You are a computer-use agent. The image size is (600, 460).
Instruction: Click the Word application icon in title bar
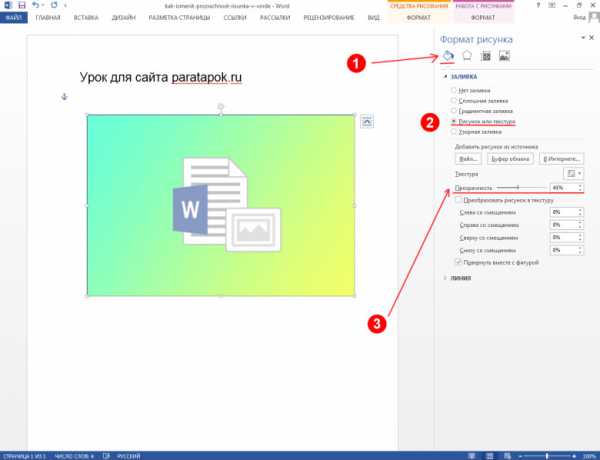(8, 5)
